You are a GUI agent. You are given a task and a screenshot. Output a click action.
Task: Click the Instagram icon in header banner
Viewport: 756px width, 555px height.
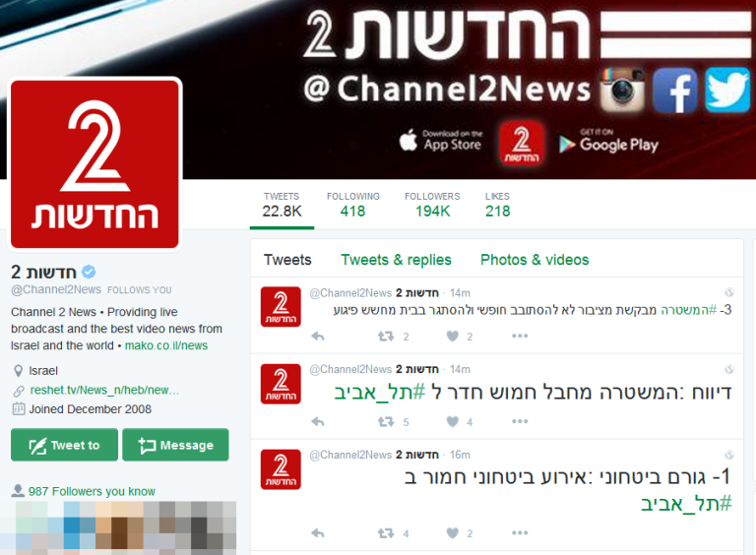(x=622, y=90)
